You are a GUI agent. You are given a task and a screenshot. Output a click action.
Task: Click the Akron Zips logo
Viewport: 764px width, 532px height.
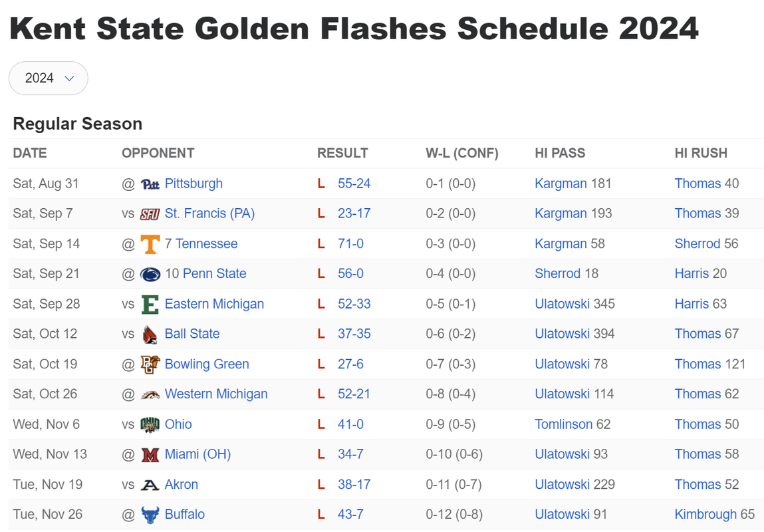pyautogui.click(x=150, y=485)
